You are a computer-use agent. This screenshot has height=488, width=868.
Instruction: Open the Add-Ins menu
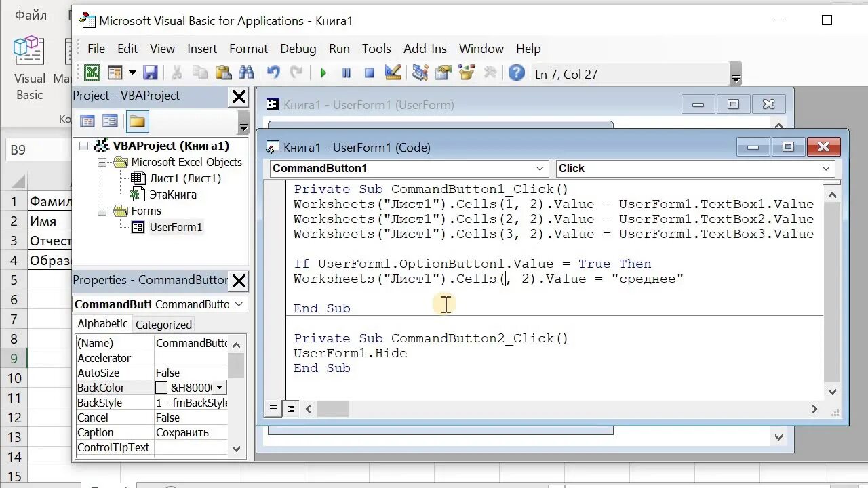(425, 49)
